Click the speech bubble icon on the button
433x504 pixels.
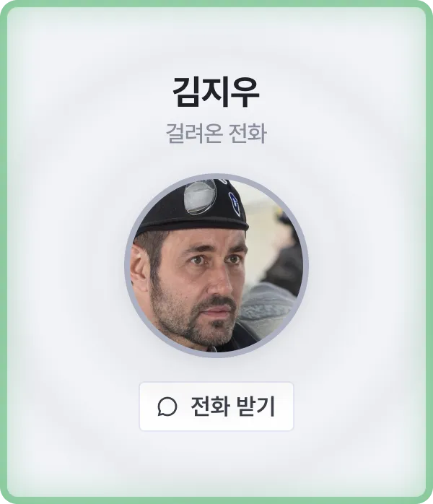pos(167,407)
